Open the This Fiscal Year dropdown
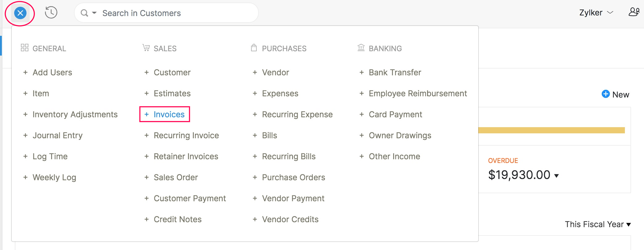 (598, 224)
